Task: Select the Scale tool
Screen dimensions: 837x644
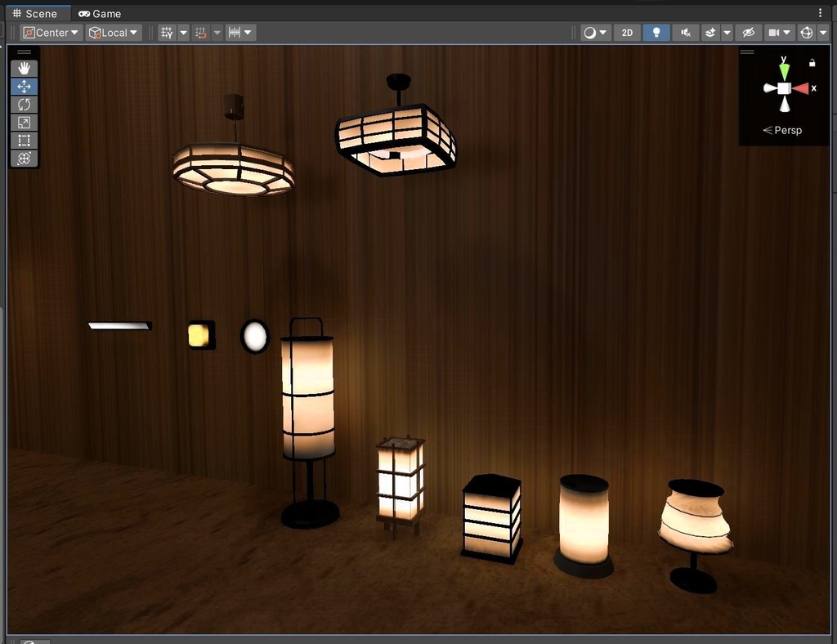Action: [x=24, y=123]
